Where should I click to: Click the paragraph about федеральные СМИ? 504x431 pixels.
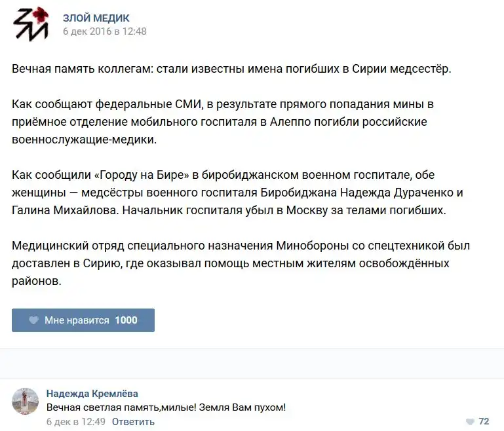tap(223, 122)
